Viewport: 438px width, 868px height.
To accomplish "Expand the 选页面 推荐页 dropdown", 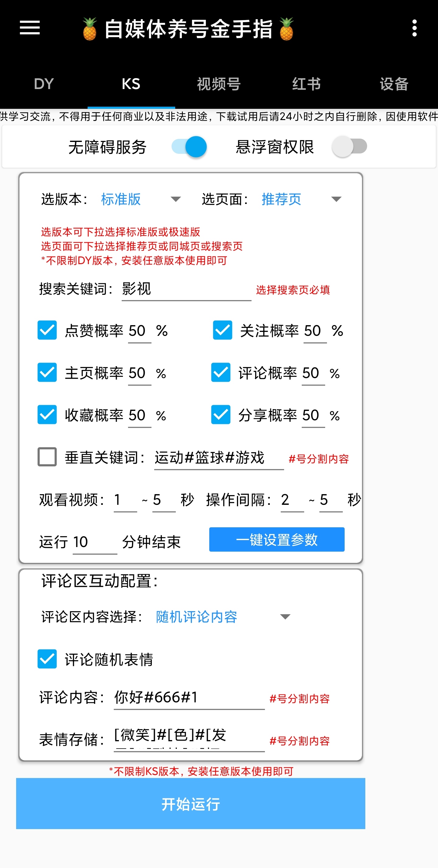I will (x=301, y=199).
